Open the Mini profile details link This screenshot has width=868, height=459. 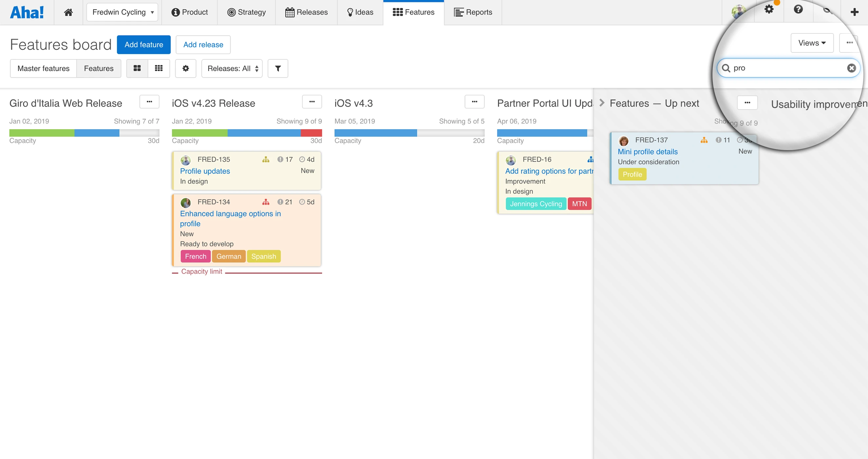[x=647, y=152]
